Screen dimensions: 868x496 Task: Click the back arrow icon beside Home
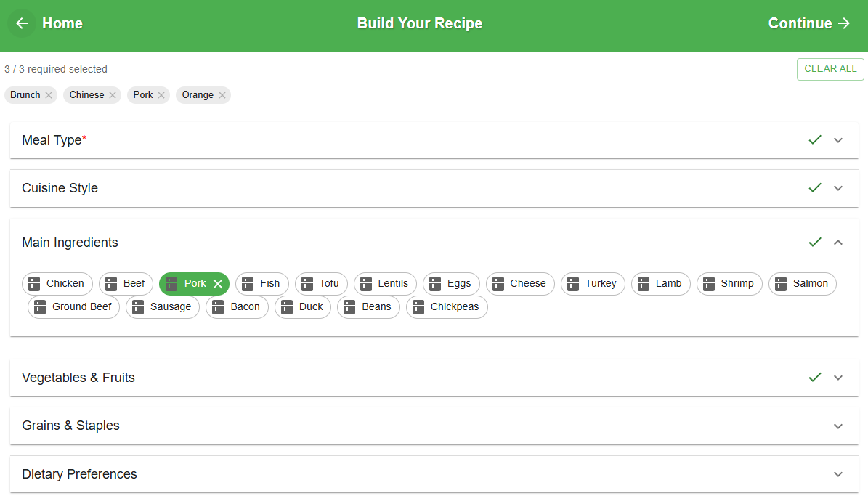[x=22, y=23]
